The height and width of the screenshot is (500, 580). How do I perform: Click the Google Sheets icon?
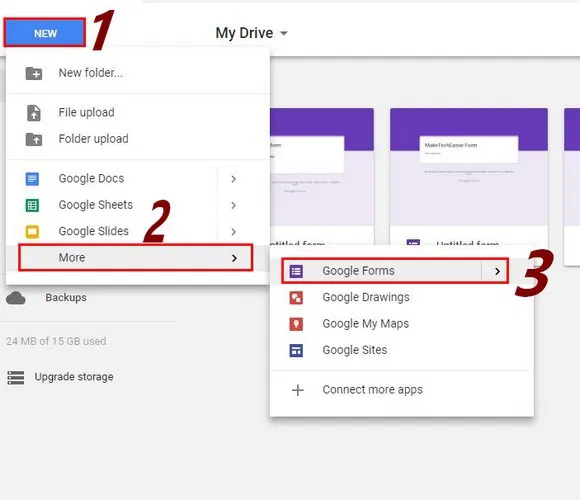click(32, 205)
